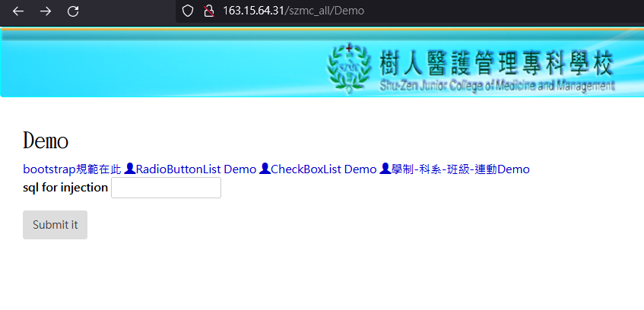Click the user icon before CheckBoxList Demo
This screenshot has width=644, height=310.
point(265,169)
